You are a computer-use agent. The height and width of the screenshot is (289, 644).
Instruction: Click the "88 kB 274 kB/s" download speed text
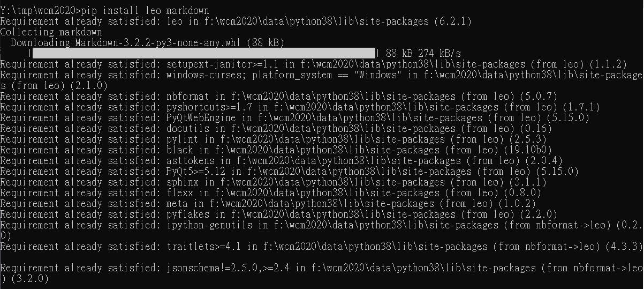(423, 54)
